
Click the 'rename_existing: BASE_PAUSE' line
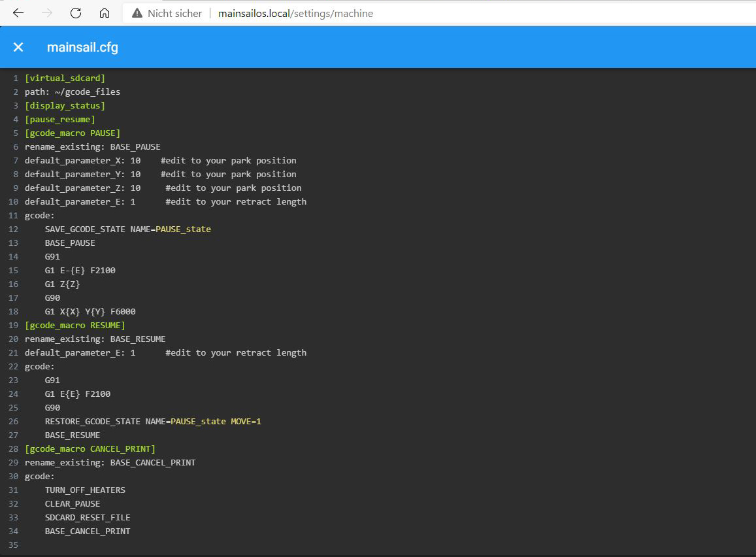(92, 147)
